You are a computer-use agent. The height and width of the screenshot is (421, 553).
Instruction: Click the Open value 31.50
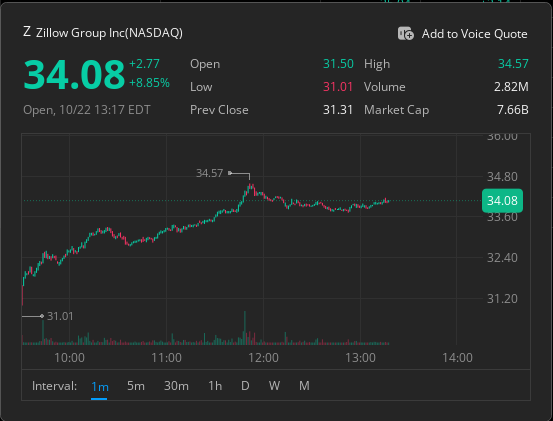point(338,64)
